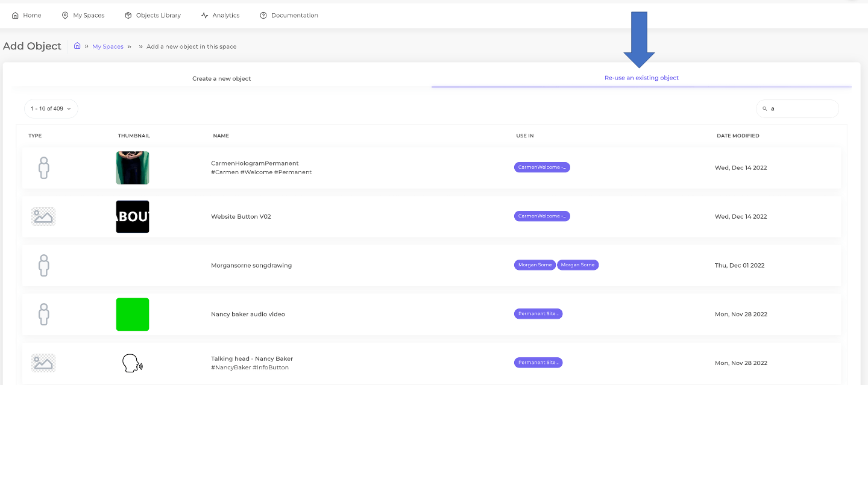Select the CarmenHologramPermanent object name
Image resolution: width=868 pixels, height=488 pixels.
255,163
